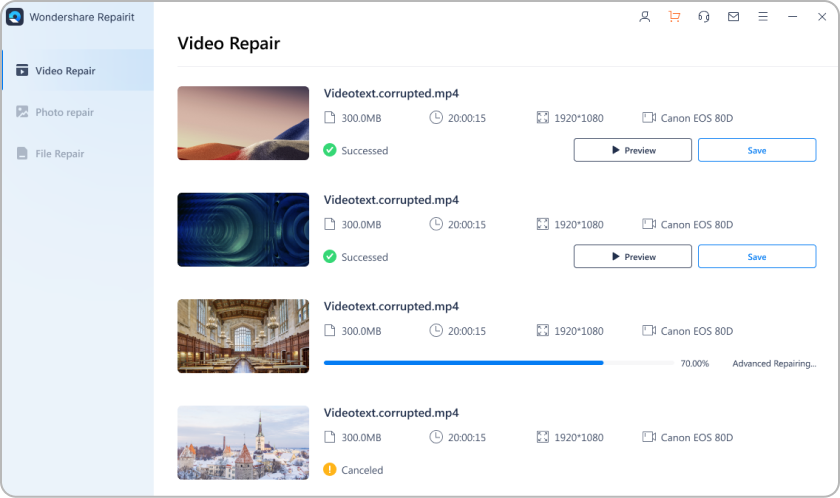The image size is (840, 498).
Task: Click the Advanced Repairing... status text
Action: click(774, 364)
